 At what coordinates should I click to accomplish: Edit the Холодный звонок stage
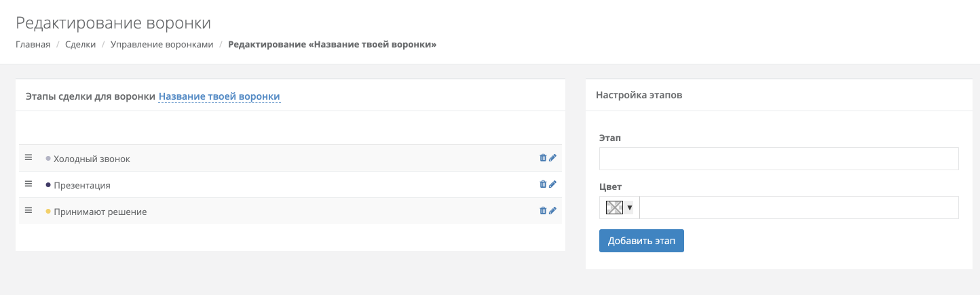(x=552, y=158)
